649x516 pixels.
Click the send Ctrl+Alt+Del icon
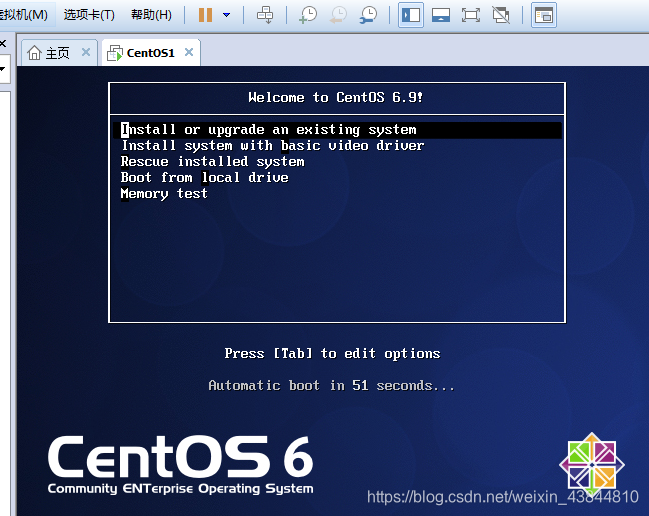(x=265, y=15)
